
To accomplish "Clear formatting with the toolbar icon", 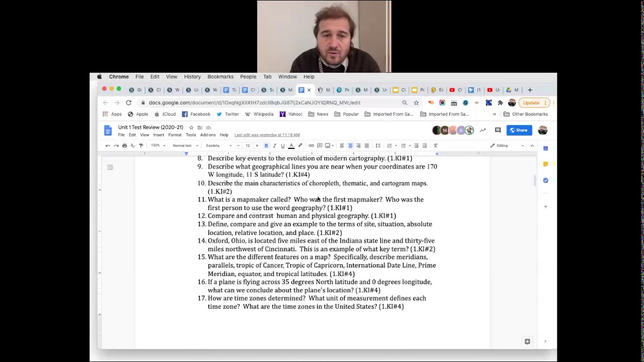I will pos(436,146).
